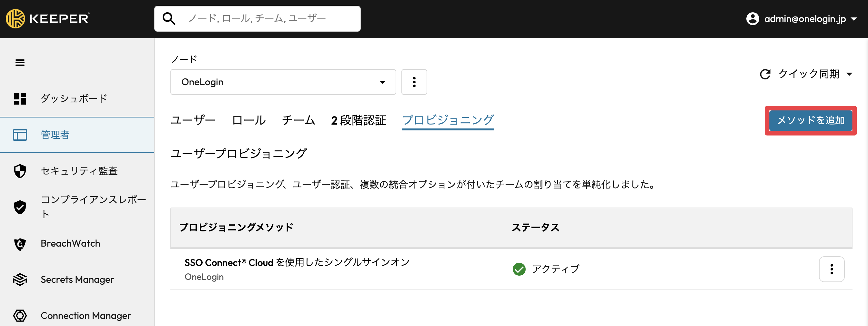Collapse sidebar with hamburger menu icon

[20, 63]
